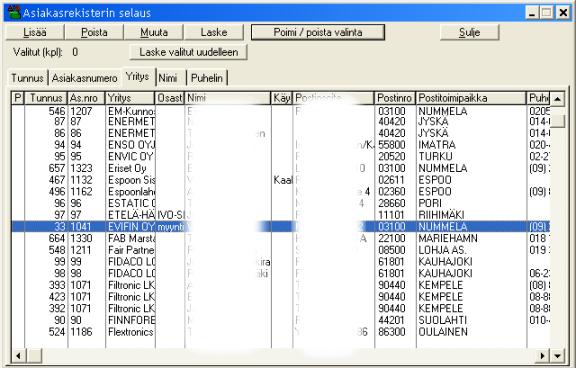Click the Yritys column header
Screen dimensions: 576x368
130,98
